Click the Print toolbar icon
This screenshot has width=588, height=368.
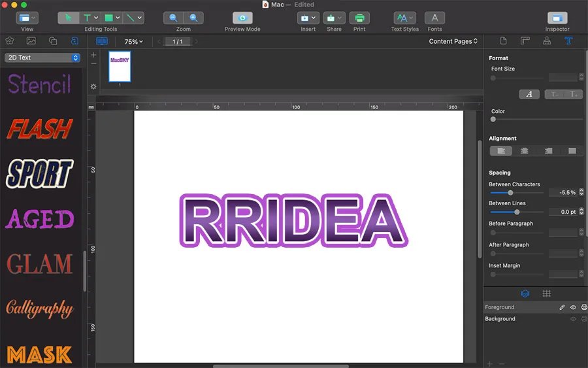(x=359, y=18)
